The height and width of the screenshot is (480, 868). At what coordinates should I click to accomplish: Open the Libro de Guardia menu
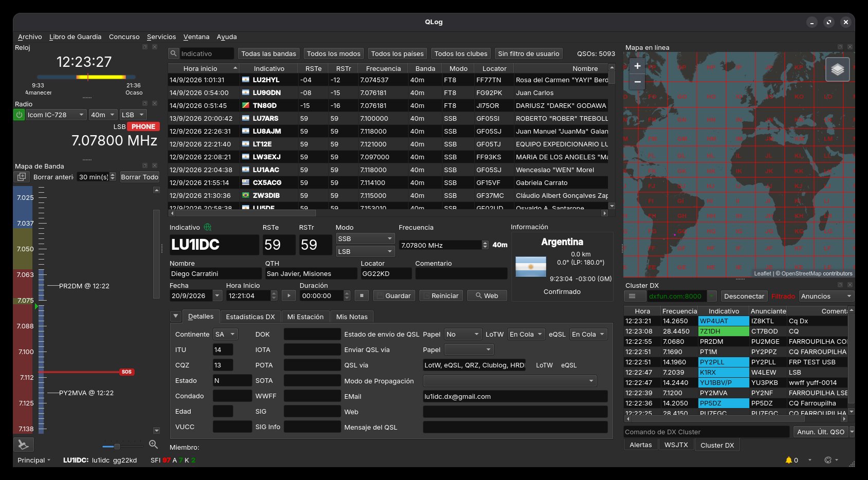[x=76, y=37]
